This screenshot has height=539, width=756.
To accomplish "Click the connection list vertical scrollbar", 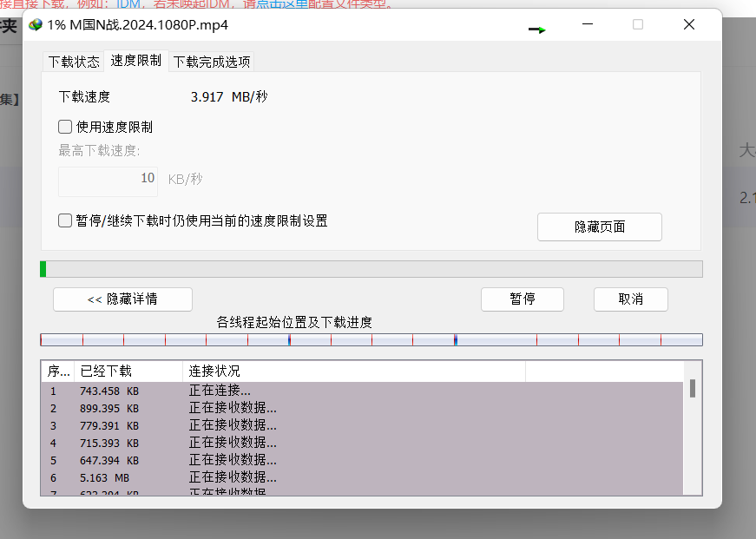I will (692, 434).
